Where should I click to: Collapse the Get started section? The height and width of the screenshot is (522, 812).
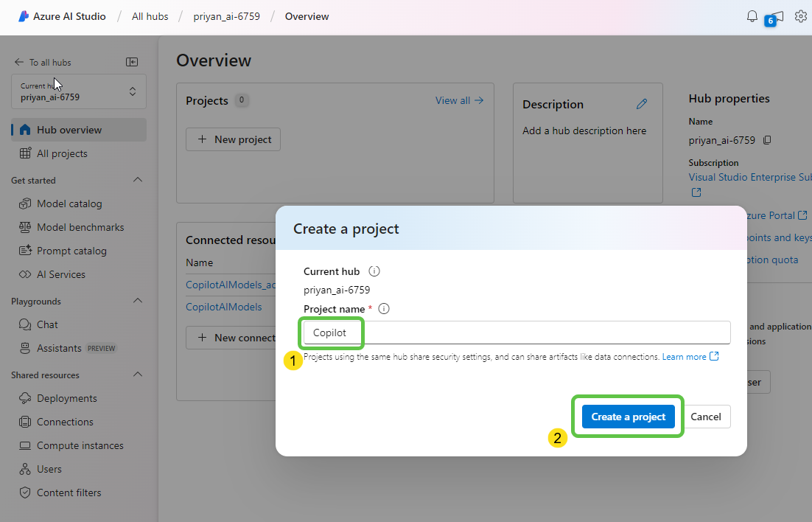click(137, 179)
